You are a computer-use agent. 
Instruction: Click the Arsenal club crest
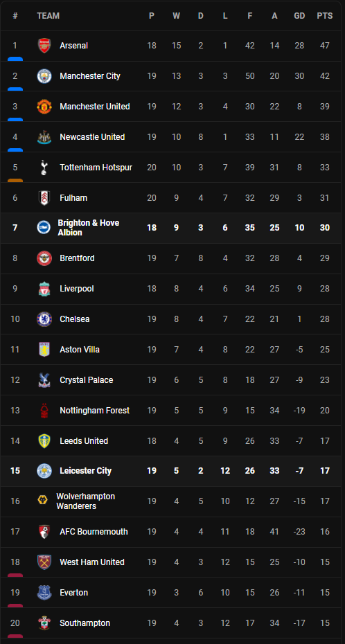point(44,46)
